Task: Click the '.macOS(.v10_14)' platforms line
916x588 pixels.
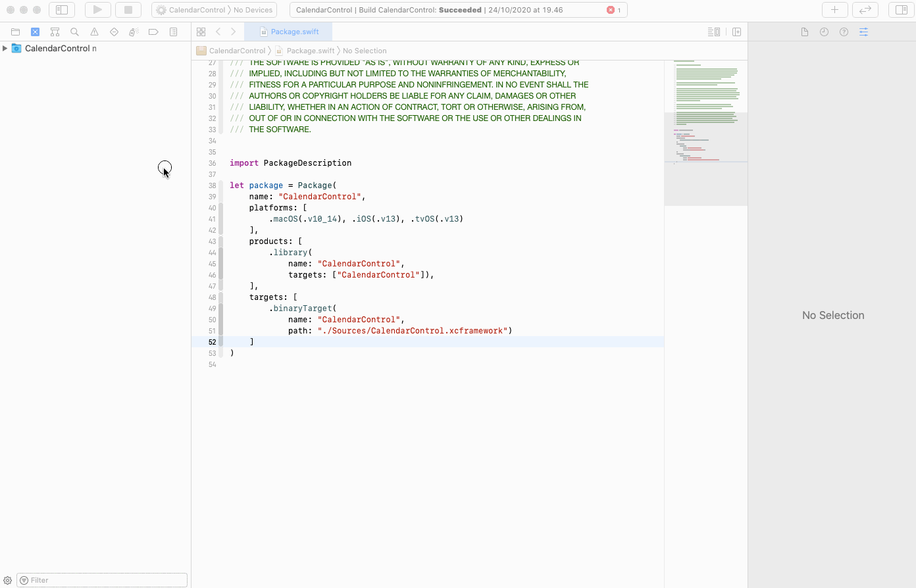Action: [x=366, y=219]
